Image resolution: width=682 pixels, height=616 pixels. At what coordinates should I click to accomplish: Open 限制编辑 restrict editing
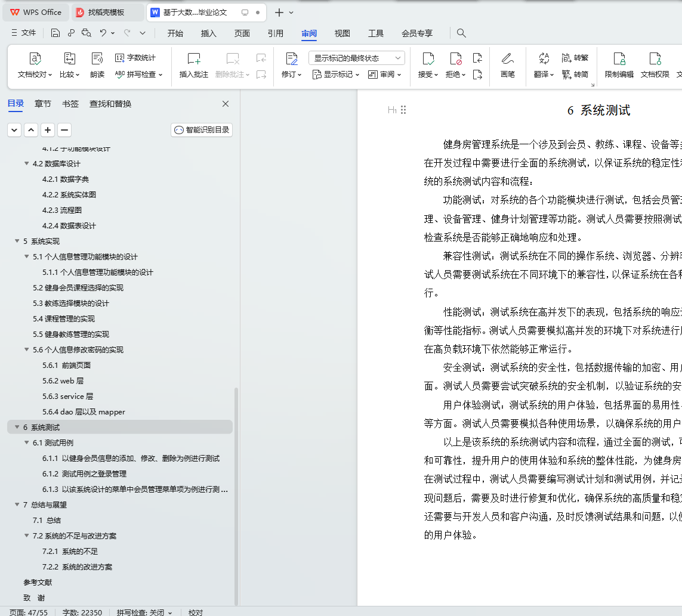pos(619,65)
